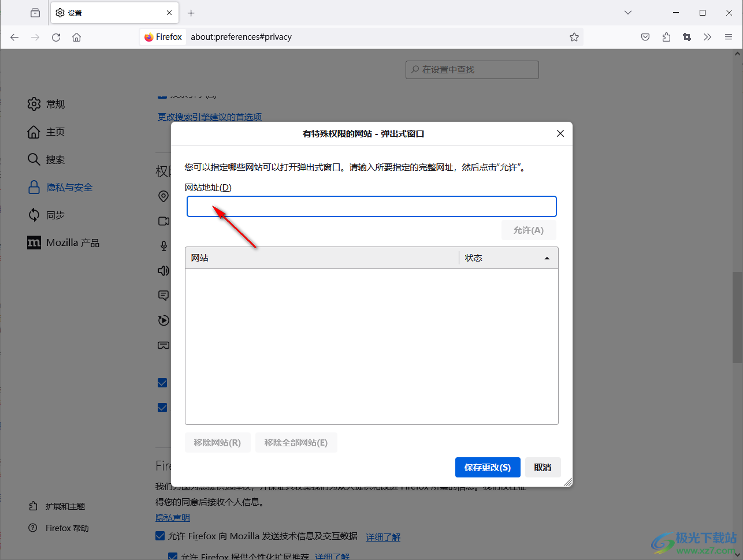Expand the list all tabs dropdown

628,13
